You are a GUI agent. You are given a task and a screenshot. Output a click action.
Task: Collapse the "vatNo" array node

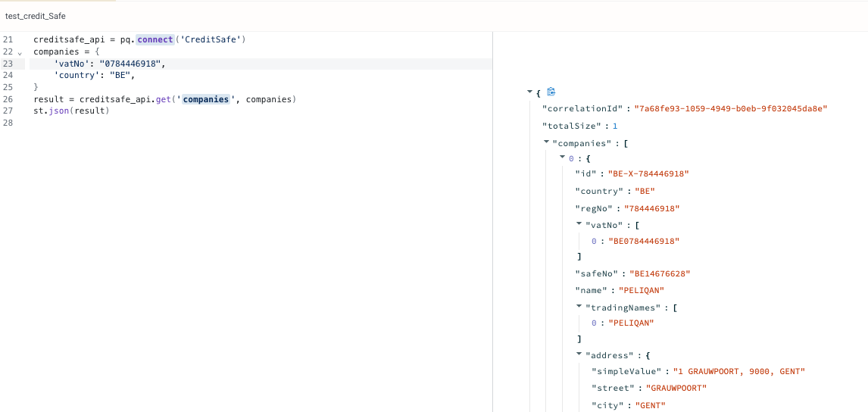point(579,224)
